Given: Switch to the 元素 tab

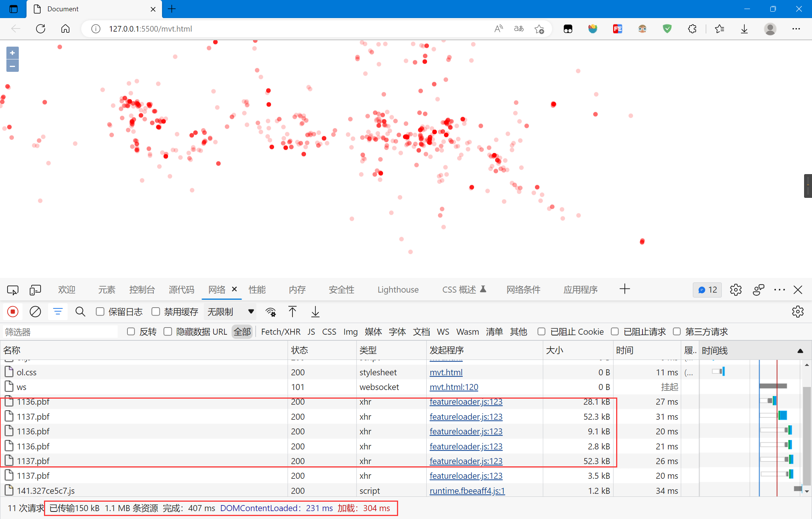Looking at the screenshot, I should (x=107, y=290).
